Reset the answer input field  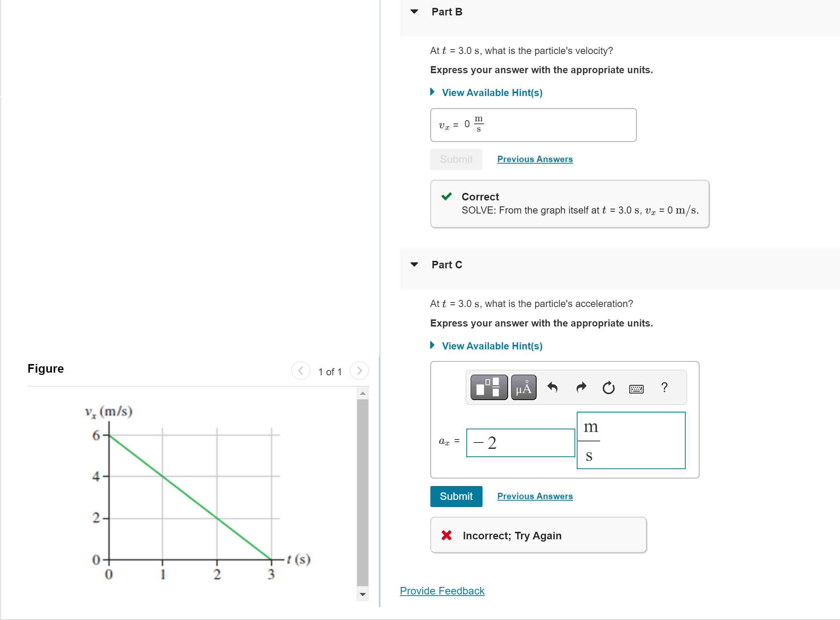(x=608, y=388)
